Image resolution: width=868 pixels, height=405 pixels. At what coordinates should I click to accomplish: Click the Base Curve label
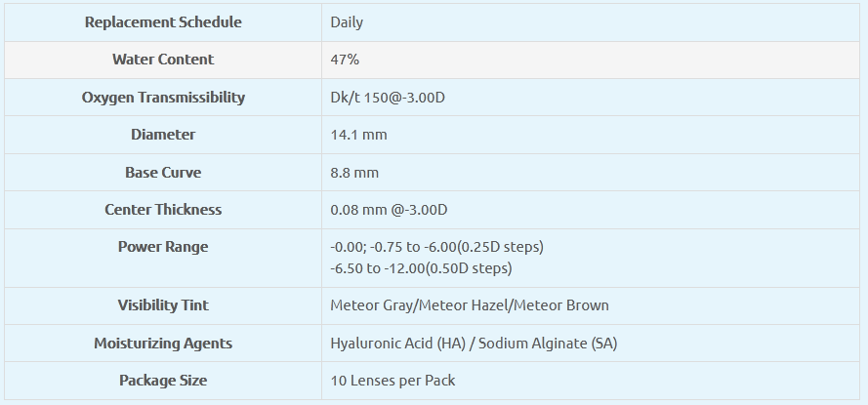[163, 173]
